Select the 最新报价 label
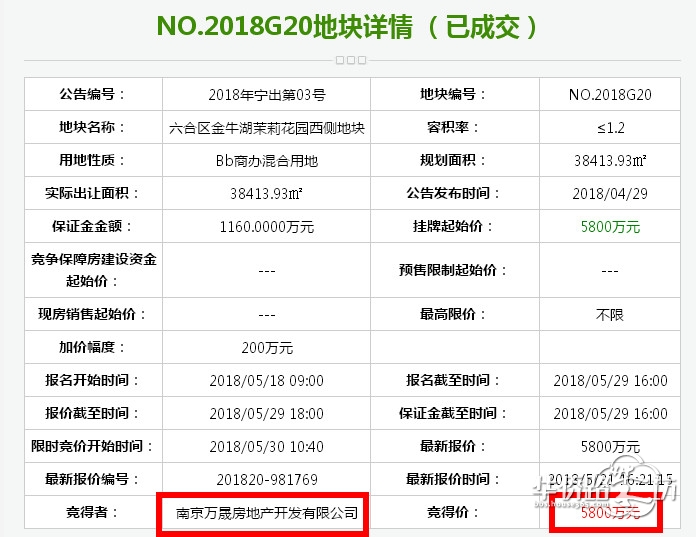The image size is (696, 537). [454, 446]
